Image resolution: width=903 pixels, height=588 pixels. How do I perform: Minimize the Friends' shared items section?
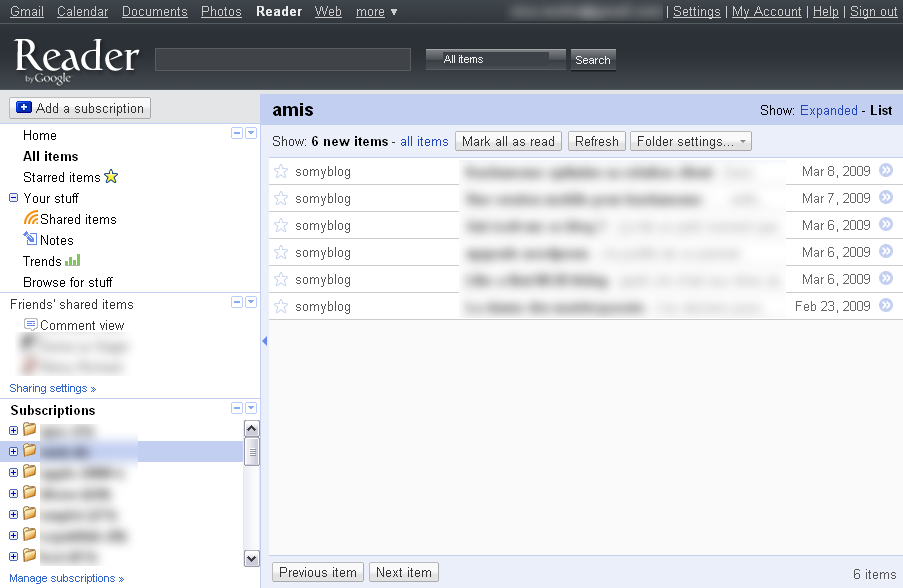pos(237,302)
